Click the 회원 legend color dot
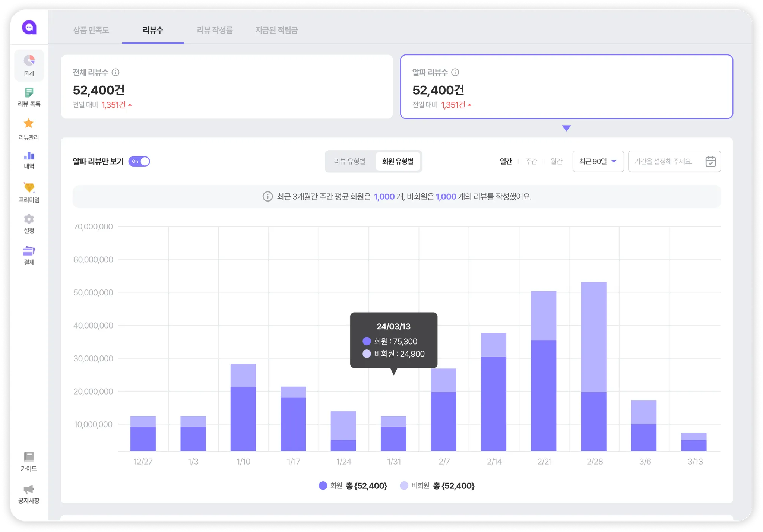763x532 pixels. click(323, 485)
